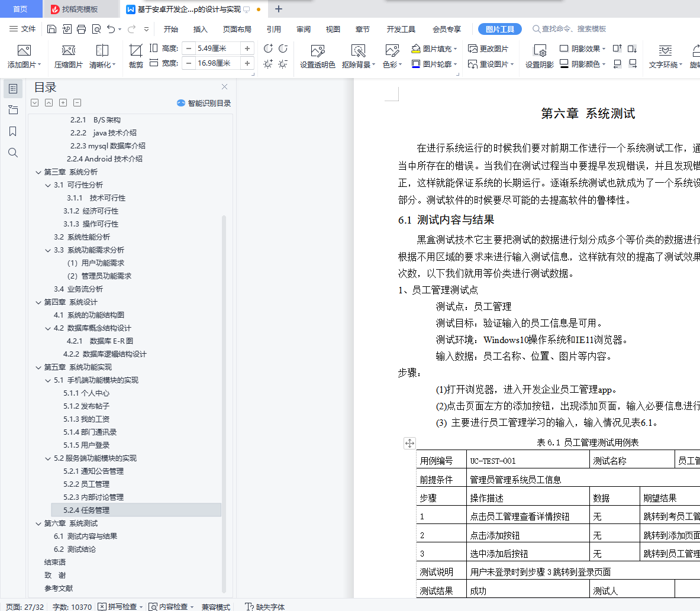Select the 裁剪 (Crop) tool
The height and width of the screenshot is (611, 700).
(136, 56)
